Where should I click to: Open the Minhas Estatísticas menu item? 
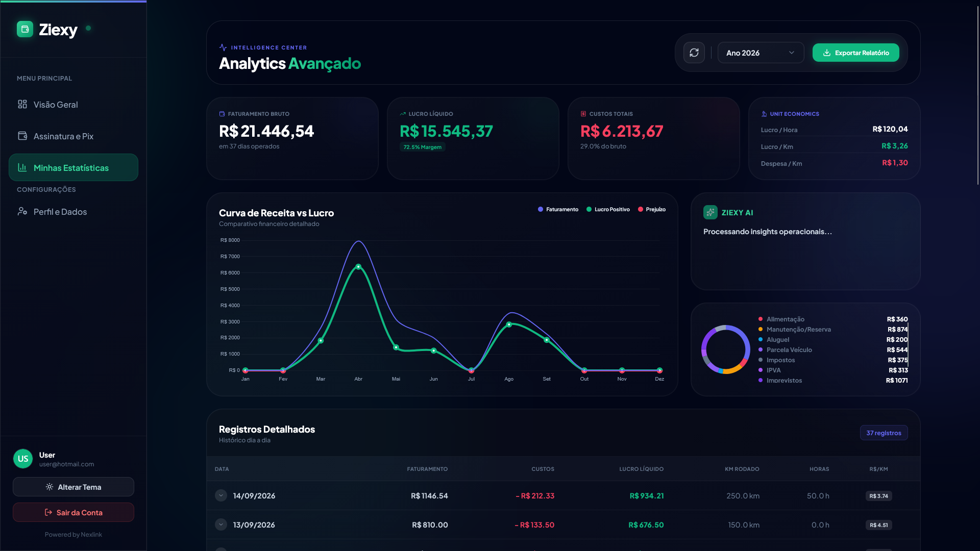[73, 167]
